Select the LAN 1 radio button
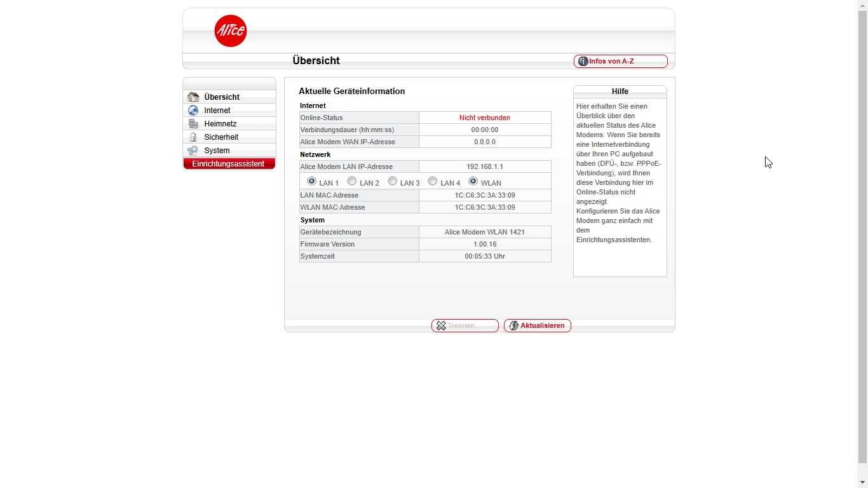 tap(311, 181)
